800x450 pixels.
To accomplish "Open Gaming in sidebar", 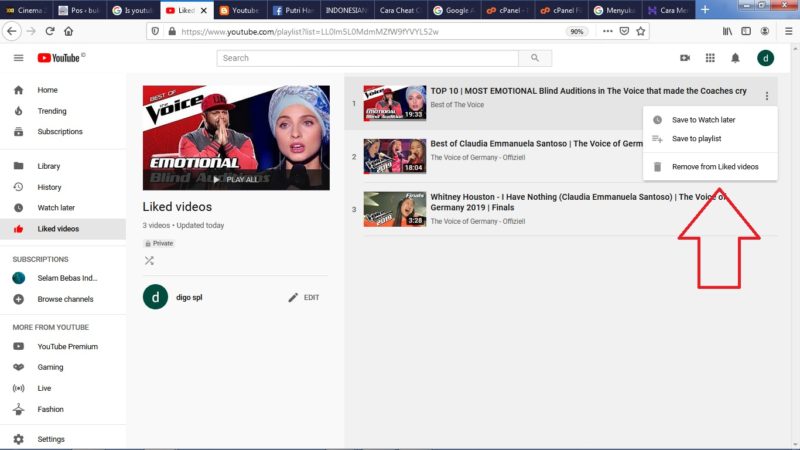I will pos(63,367).
